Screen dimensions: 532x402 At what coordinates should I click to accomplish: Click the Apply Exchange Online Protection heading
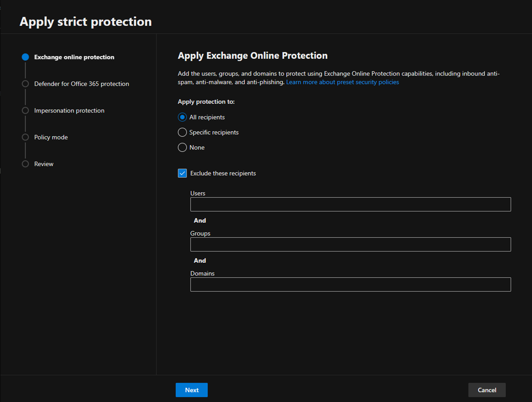click(253, 56)
